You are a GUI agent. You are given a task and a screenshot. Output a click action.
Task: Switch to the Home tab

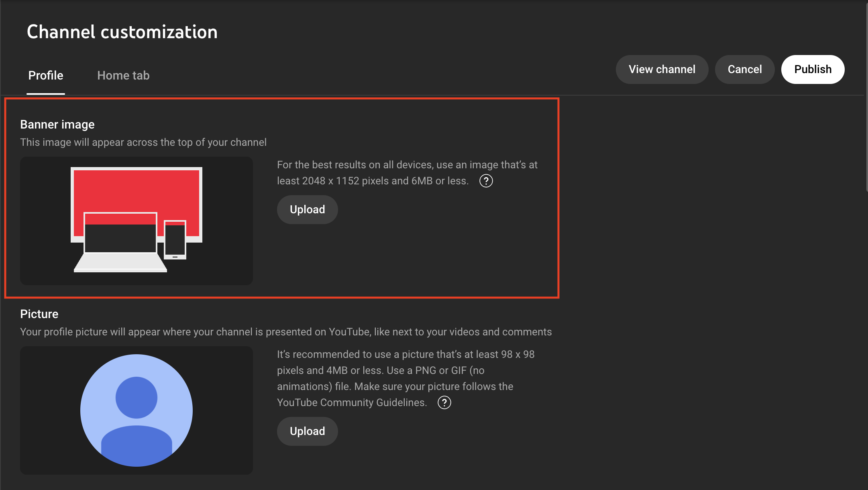pyautogui.click(x=123, y=76)
